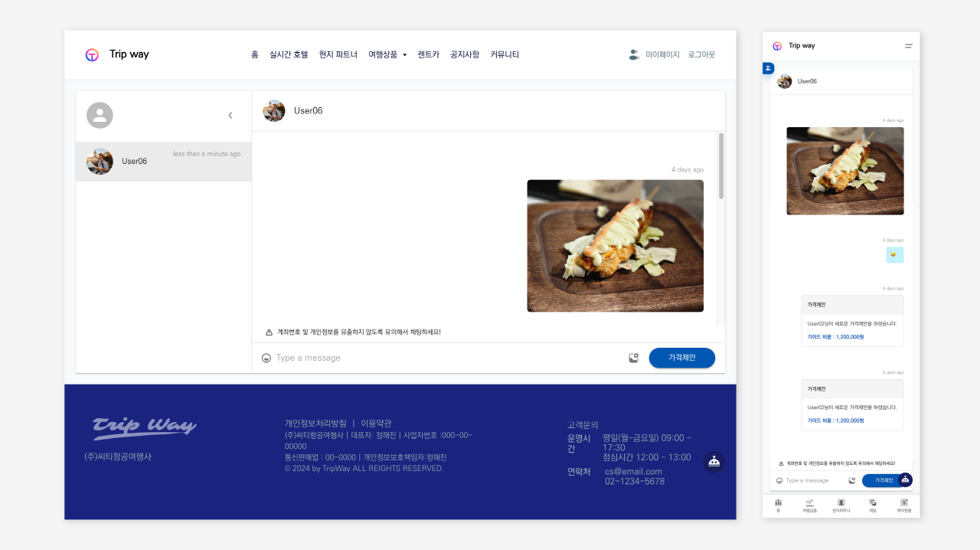
Task: Open the emoji picker in the message input
Action: tap(266, 358)
